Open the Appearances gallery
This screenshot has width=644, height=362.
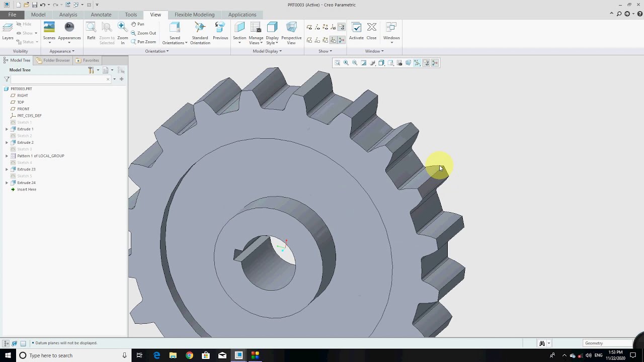point(69,32)
